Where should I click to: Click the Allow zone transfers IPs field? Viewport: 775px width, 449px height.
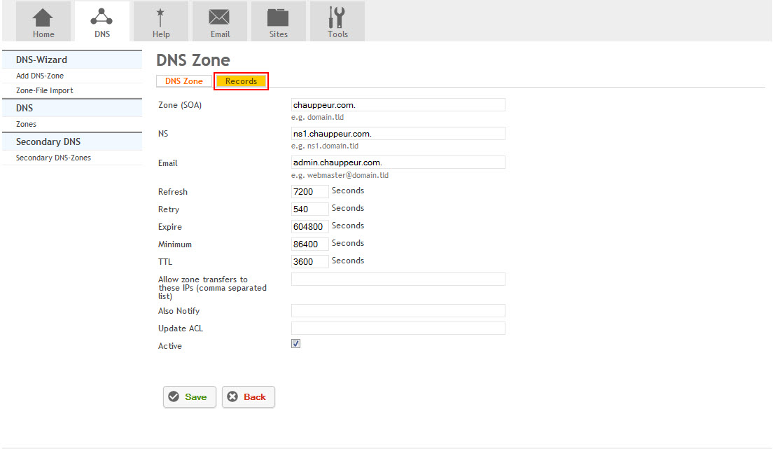coord(398,279)
